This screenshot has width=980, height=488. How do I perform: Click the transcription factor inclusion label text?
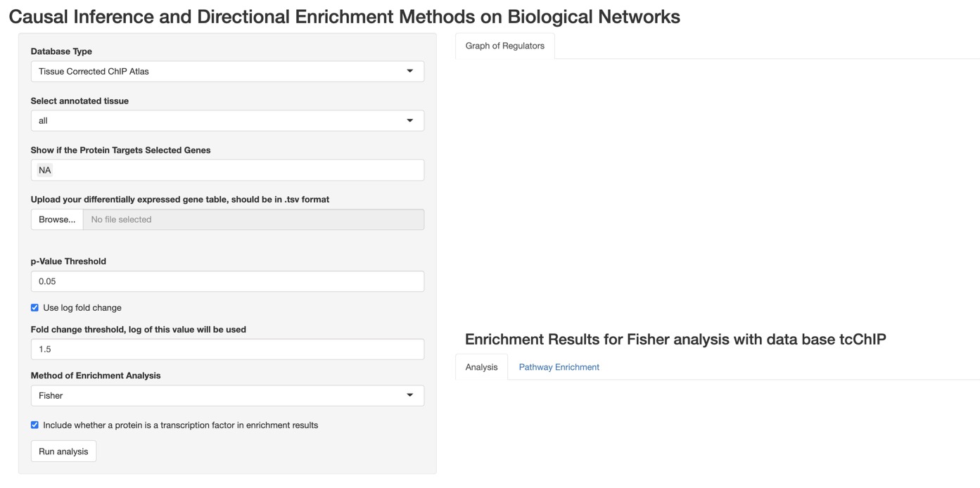(x=181, y=425)
